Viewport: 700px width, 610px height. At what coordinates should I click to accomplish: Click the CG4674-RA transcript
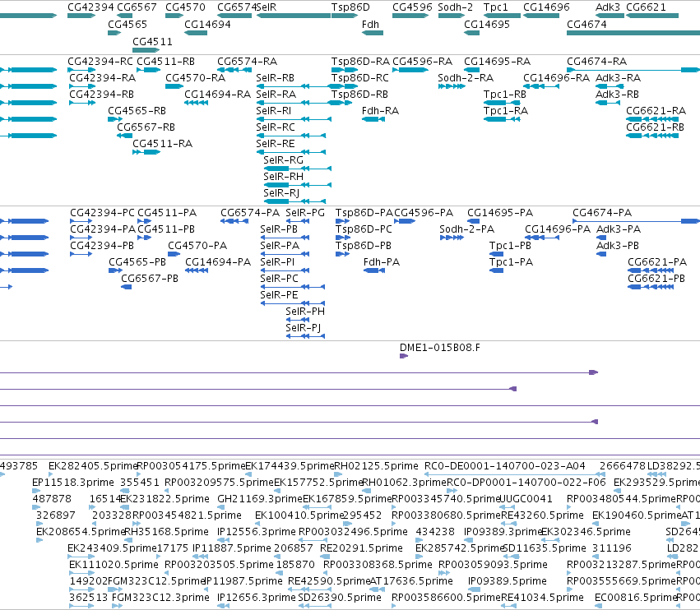633,70
